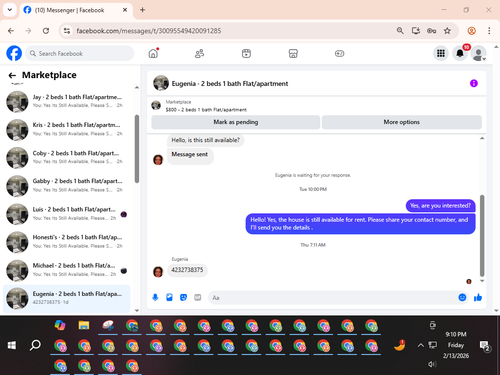Viewport: 500px width, 375px height.
Task: Open the Facebook logo home link
Action: pos(14,53)
